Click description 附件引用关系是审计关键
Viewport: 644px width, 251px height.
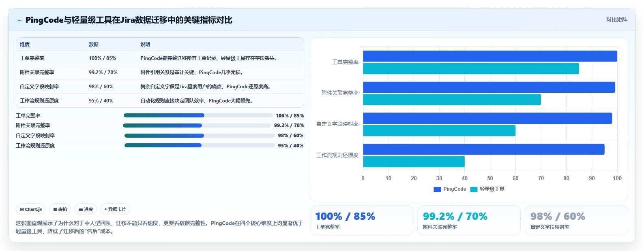(x=167, y=72)
